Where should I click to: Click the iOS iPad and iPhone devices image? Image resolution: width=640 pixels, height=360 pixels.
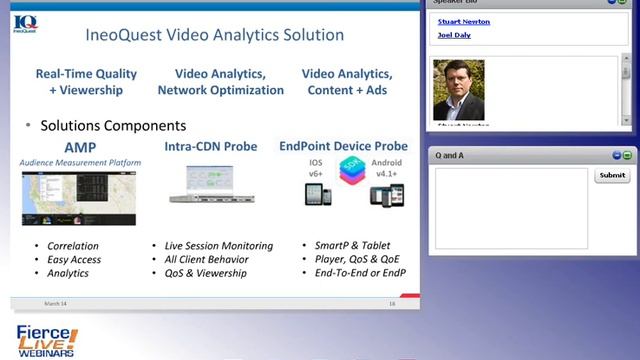pos(318,194)
